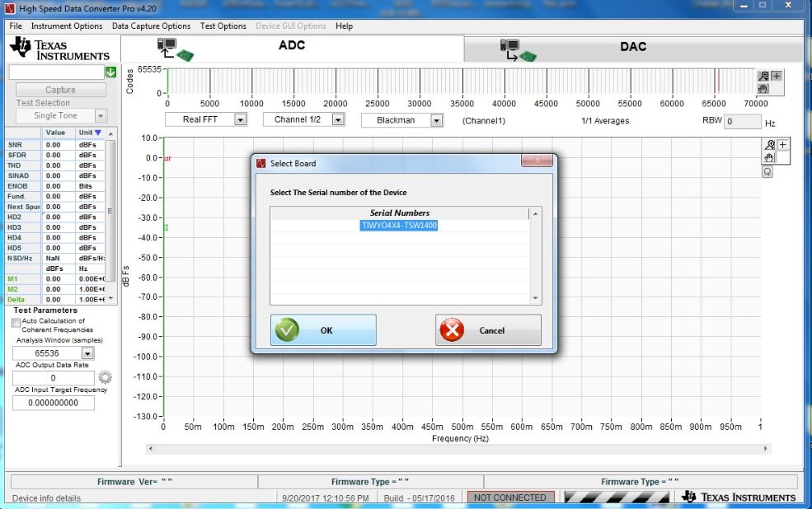Click Cancel in the Select Board dialog

tap(488, 330)
